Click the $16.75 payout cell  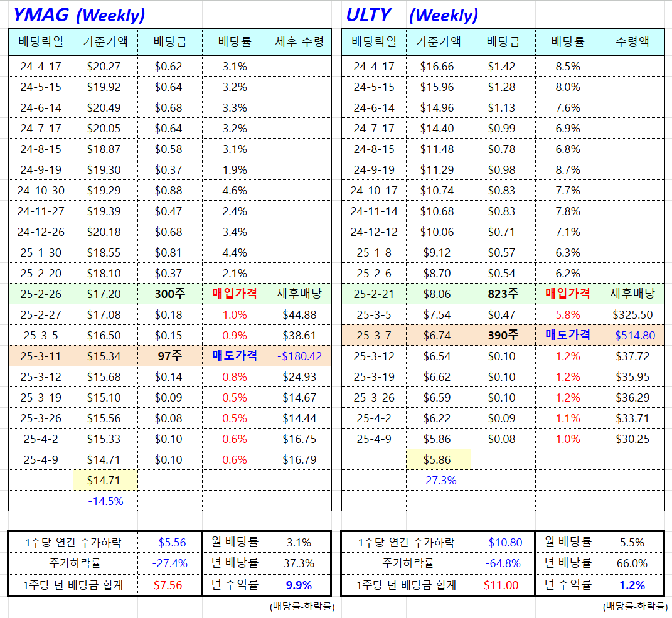[x=299, y=439]
